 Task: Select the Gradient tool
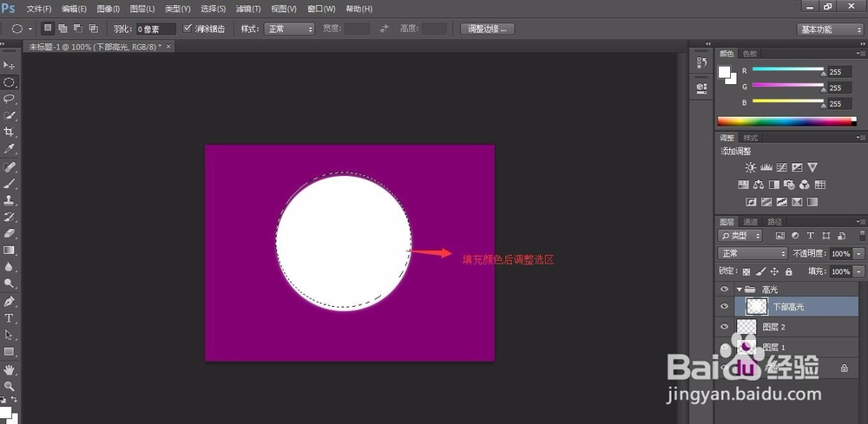click(x=9, y=250)
